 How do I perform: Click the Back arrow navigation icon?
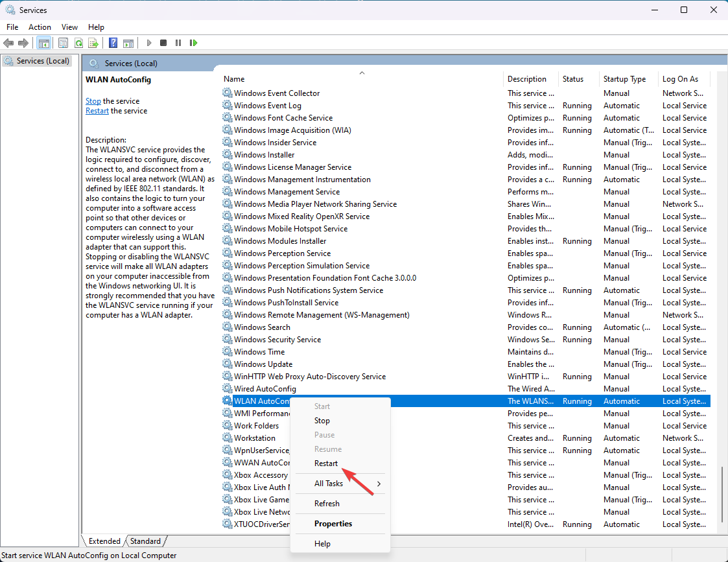[x=8, y=43]
